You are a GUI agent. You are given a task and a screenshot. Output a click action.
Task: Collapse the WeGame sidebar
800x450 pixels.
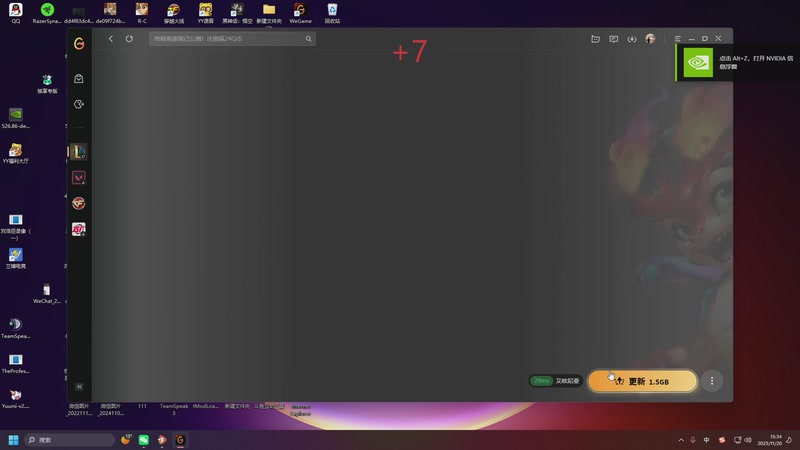(79, 387)
